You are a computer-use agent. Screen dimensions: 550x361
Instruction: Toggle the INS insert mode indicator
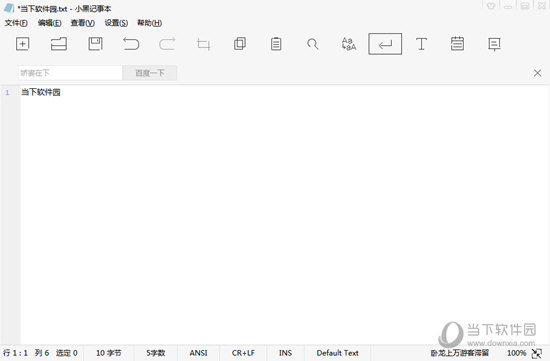pyautogui.click(x=286, y=353)
